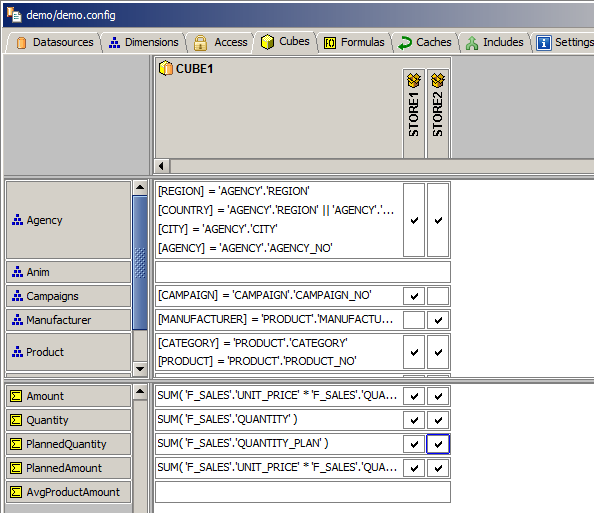Image resolution: width=594 pixels, height=513 pixels.
Task: Click the CUBE1 cube icon
Action: (166, 69)
